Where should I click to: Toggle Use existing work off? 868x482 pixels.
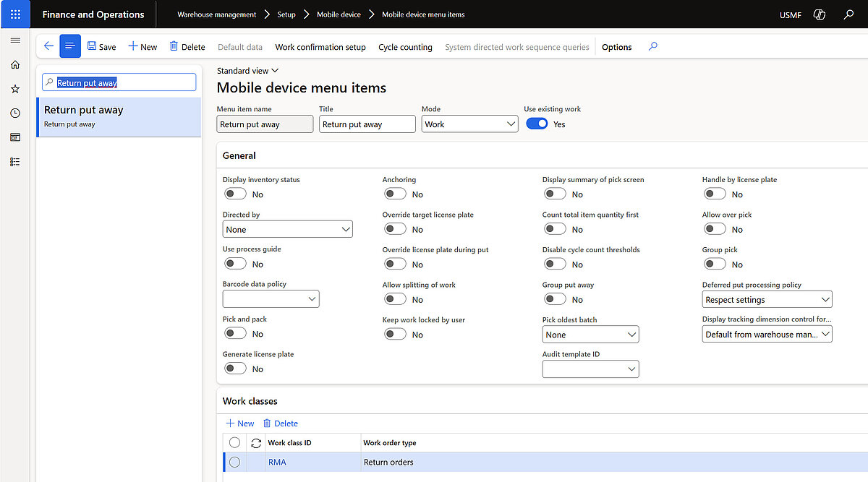coord(537,124)
